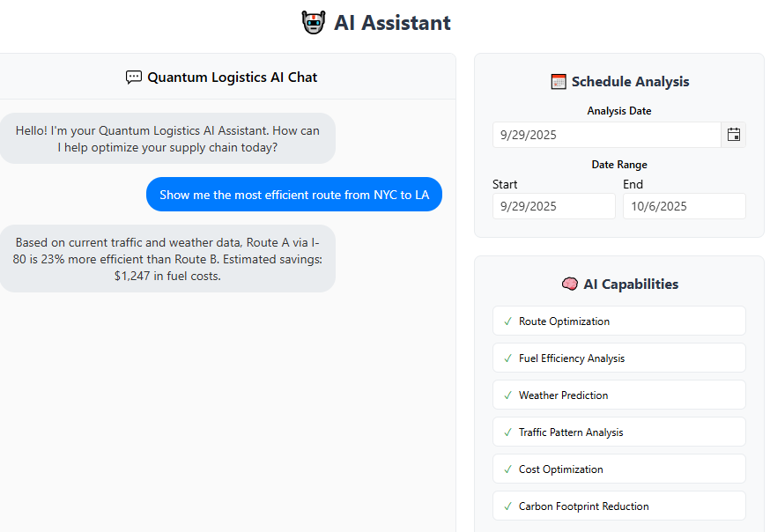Select the Route Optimization capability item

618,321
